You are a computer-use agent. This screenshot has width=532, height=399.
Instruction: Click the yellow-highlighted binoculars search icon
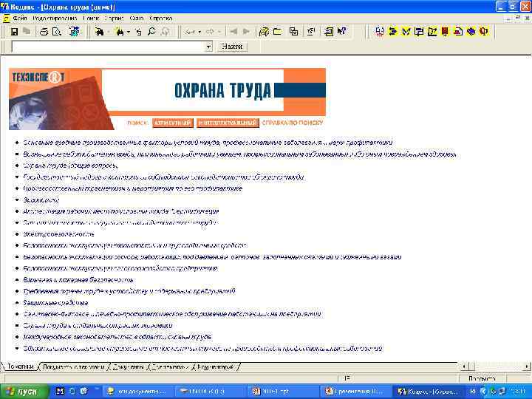point(120,32)
